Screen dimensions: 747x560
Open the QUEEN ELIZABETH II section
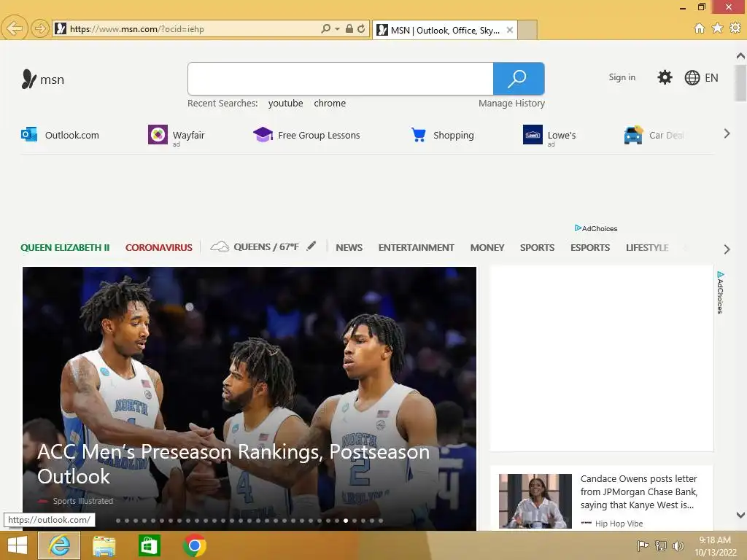coord(65,248)
